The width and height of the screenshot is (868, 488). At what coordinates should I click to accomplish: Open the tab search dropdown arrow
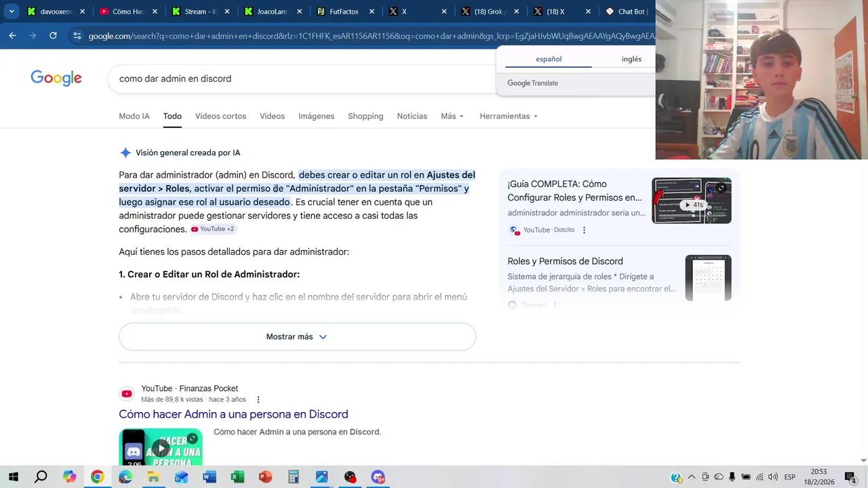click(12, 12)
